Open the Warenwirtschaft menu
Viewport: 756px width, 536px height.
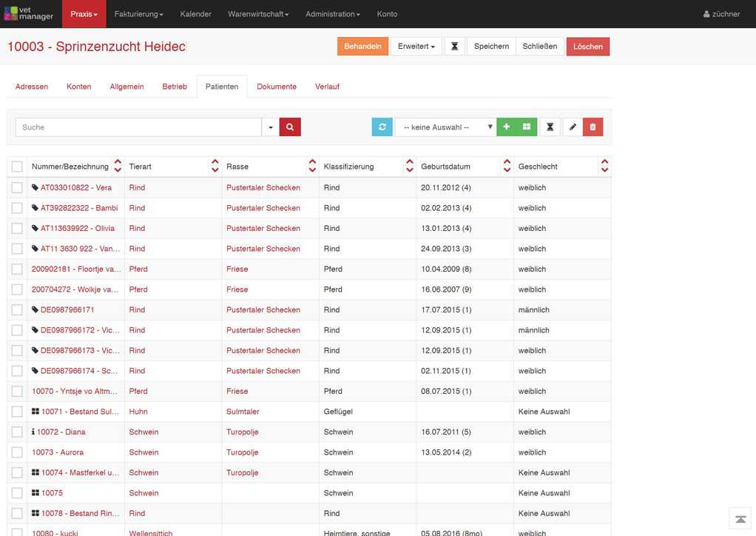[x=258, y=14]
